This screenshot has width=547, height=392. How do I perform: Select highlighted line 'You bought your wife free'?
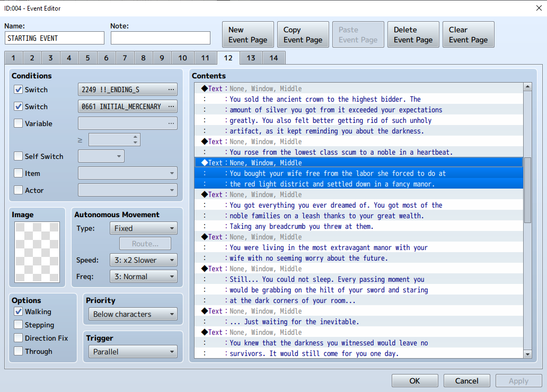(359, 173)
